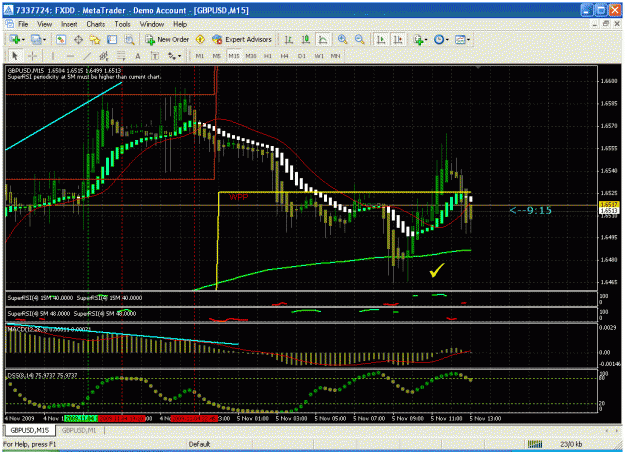Open the Profiles tool
This screenshot has height=452, width=625.
coord(36,39)
